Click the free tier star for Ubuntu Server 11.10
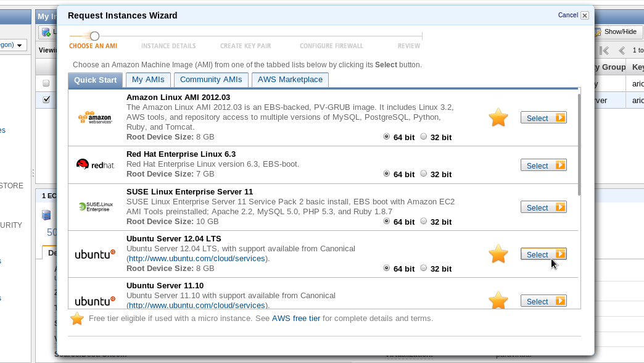This screenshot has height=363, width=644. 498,299
